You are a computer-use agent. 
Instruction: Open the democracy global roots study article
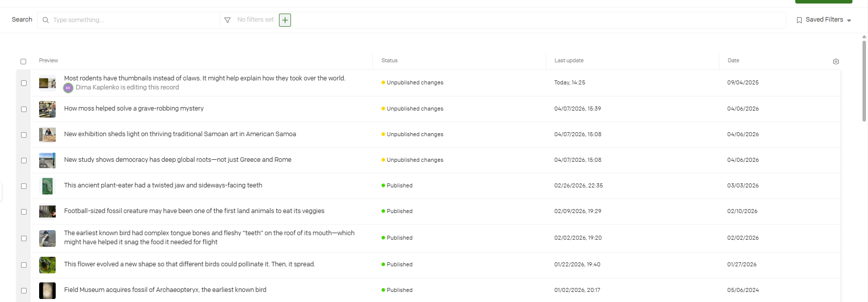coord(178,160)
